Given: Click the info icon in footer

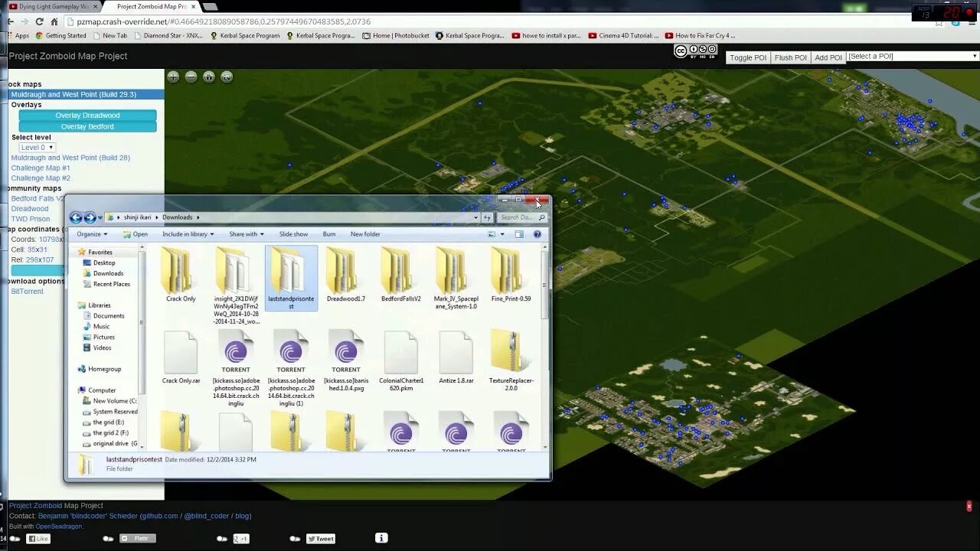Looking at the screenshot, I should click(x=381, y=538).
